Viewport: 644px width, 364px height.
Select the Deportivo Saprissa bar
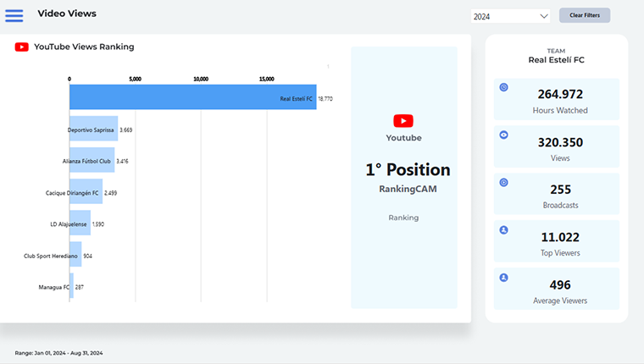94,129
